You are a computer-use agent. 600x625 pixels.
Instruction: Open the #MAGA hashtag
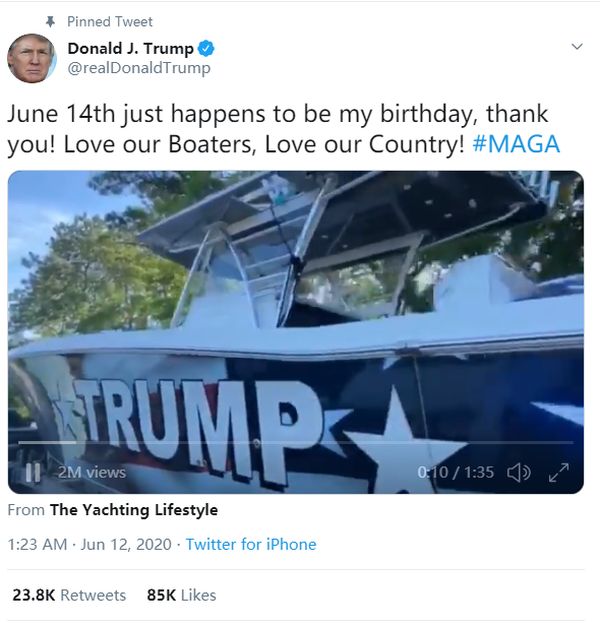pos(515,143)
